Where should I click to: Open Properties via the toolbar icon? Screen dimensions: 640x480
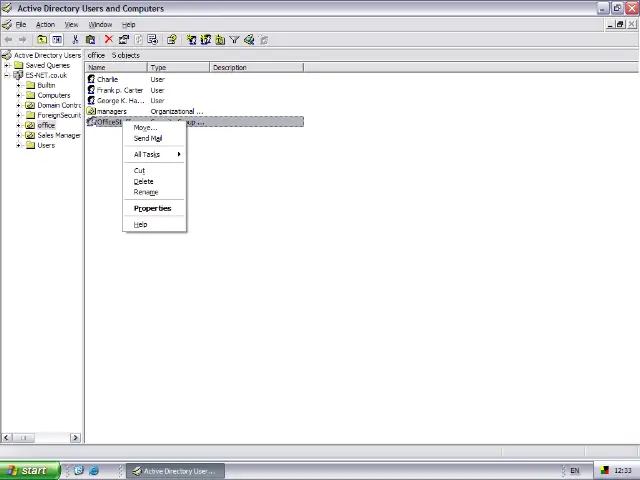click(x=123, y=40)
